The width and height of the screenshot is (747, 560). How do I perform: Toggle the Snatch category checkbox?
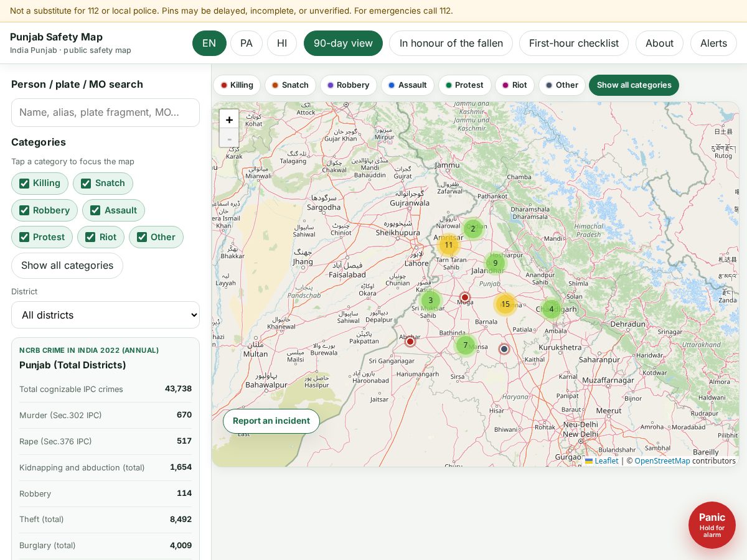[x=86, y=184]
